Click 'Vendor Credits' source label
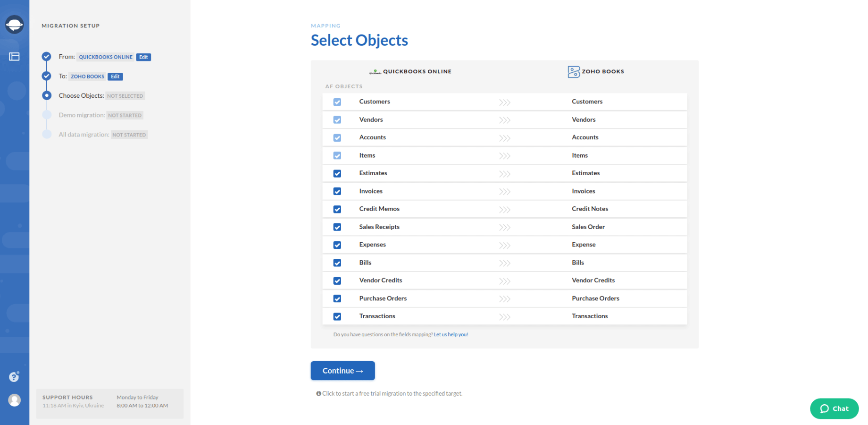Viewport: 868px width, 425px height. point(380,280)
